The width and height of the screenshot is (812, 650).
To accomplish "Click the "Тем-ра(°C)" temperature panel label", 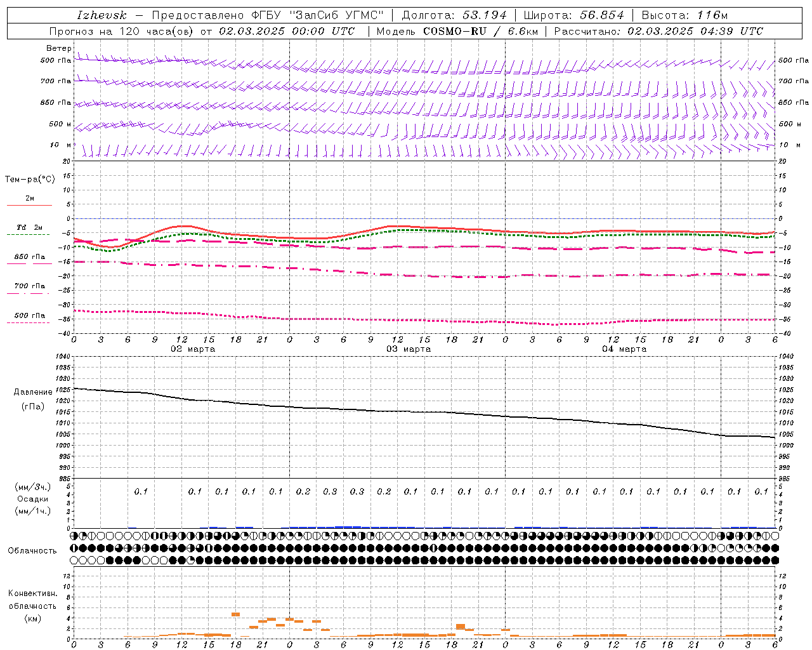I will tap(30, 180).
